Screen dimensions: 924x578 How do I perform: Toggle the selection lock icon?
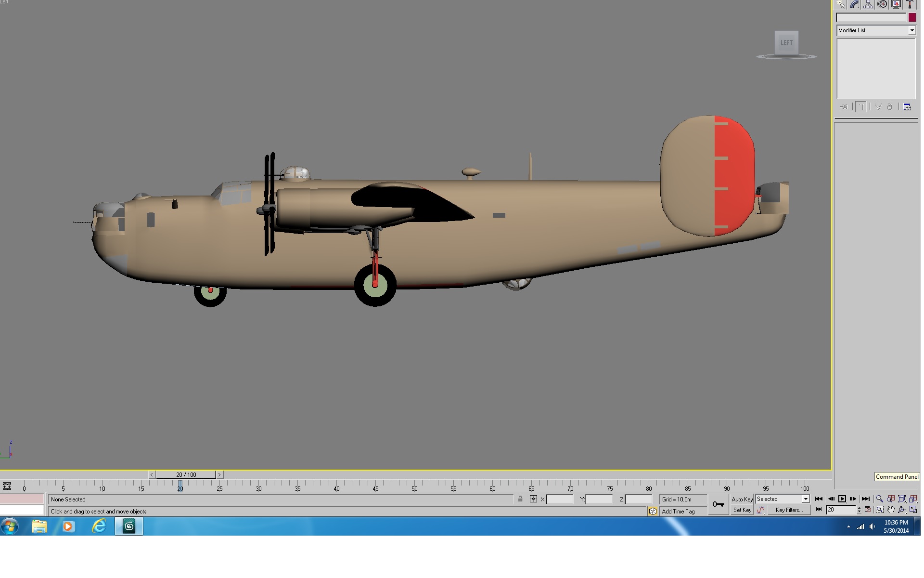(x=520, y=499)
